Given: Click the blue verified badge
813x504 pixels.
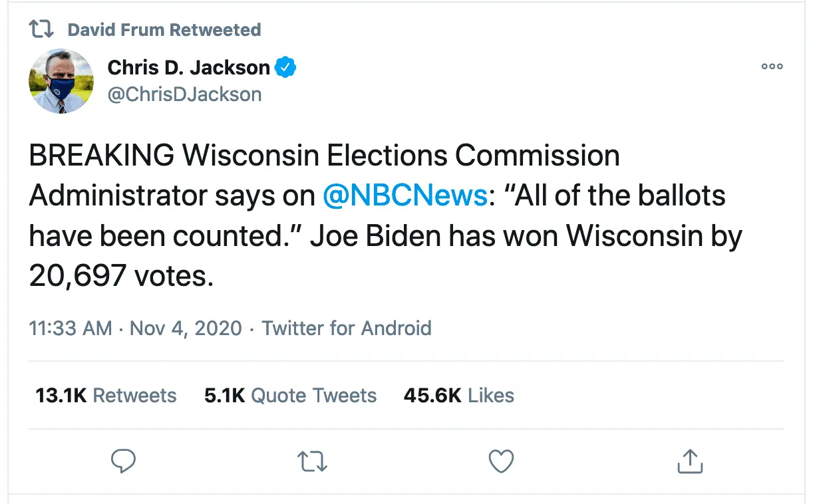Looking at the screenshot, I should pos(286,67).
